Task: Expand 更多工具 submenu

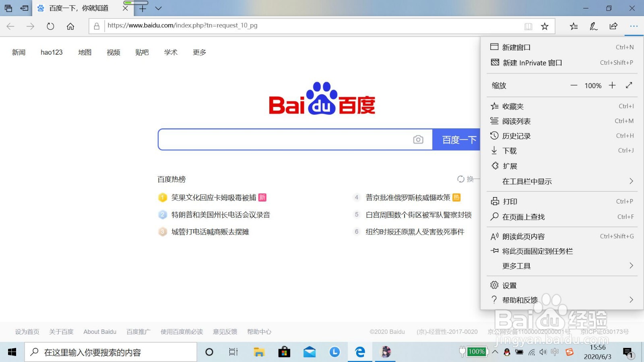Action: pyautogui.click(x=562, y=266)
